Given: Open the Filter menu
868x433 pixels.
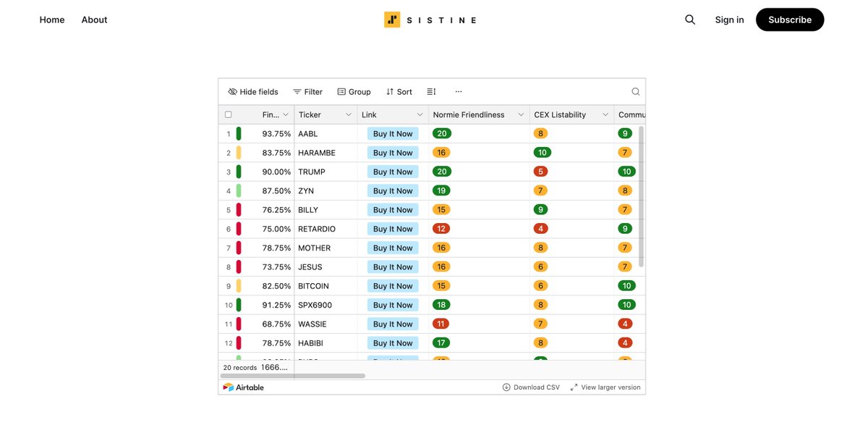Looking at the screenshot, I should coord(307,92).
